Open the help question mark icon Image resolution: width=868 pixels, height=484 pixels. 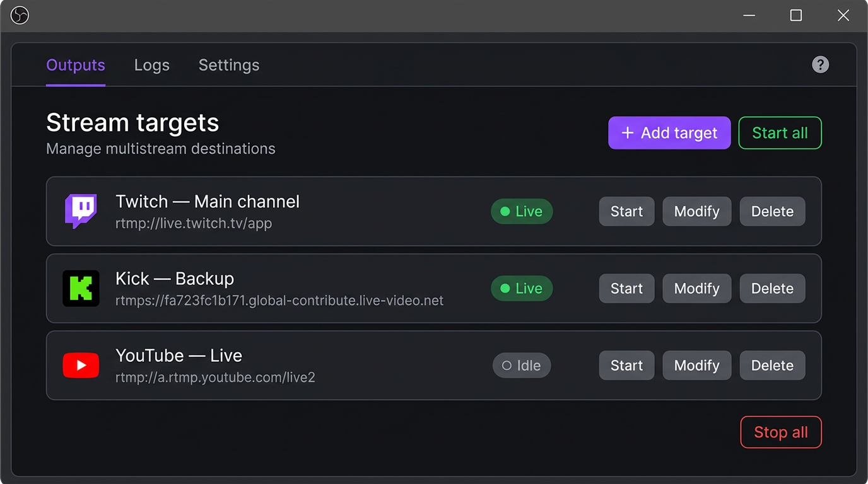820,64
